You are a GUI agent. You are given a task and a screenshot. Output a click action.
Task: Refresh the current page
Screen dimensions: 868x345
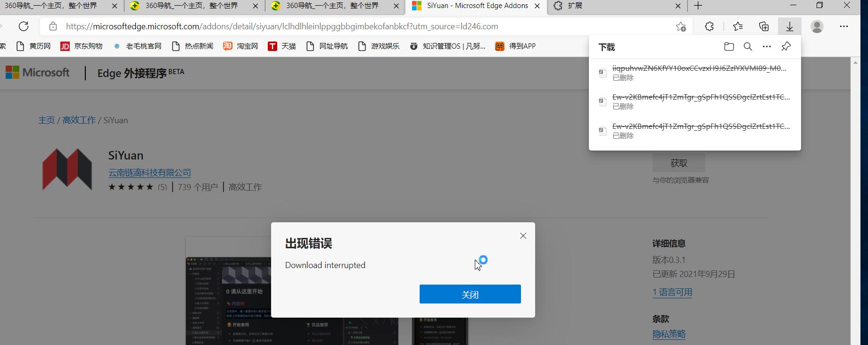[x=24, y=26]
